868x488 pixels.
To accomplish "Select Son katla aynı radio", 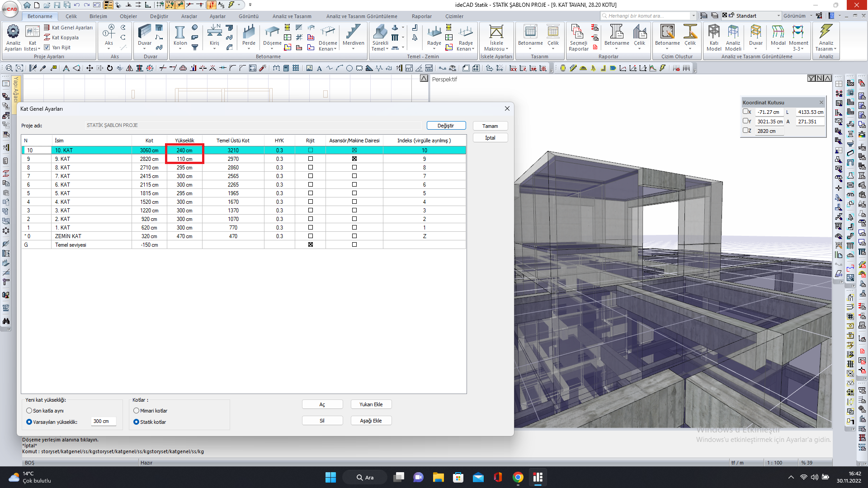I will click(x=29, y=411).
